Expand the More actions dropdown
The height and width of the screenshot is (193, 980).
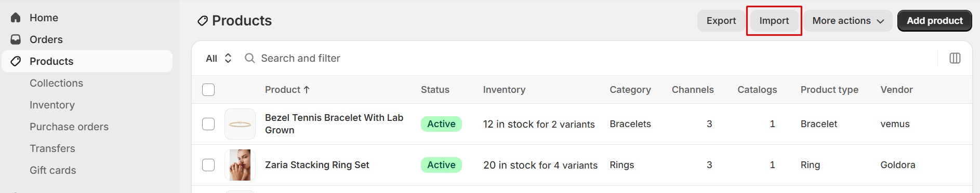(x=848, y=21)
